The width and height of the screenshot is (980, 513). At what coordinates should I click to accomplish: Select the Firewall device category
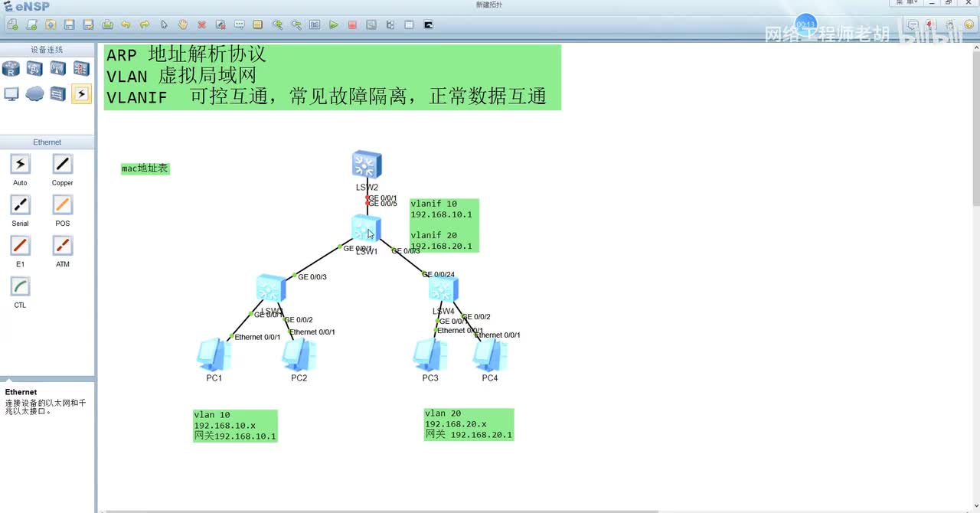click(81, 69)
